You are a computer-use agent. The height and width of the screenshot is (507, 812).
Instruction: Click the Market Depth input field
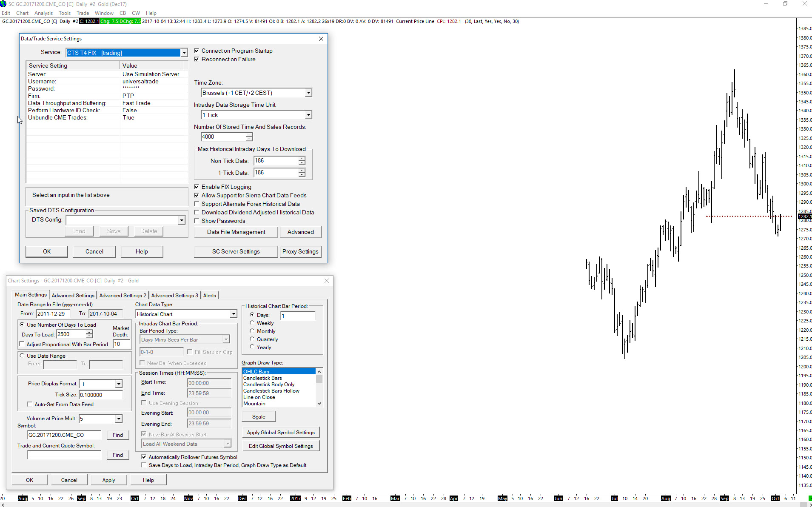pos(121,344)
